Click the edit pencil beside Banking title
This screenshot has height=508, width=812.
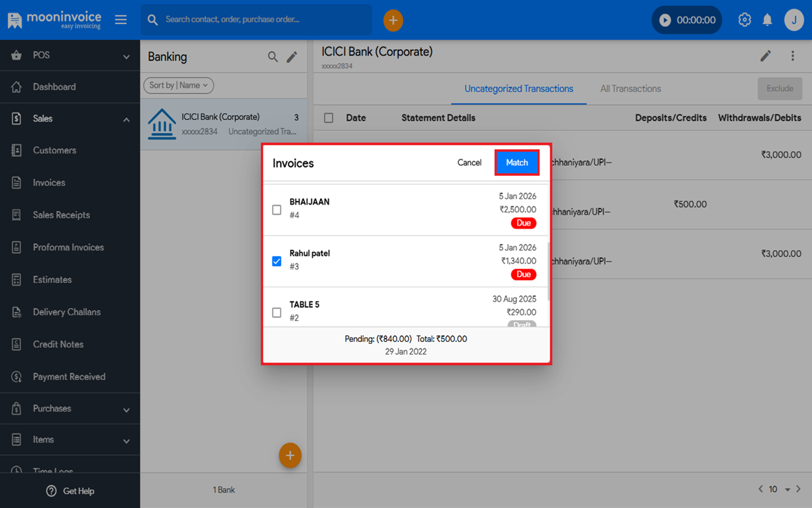point(292,57)
